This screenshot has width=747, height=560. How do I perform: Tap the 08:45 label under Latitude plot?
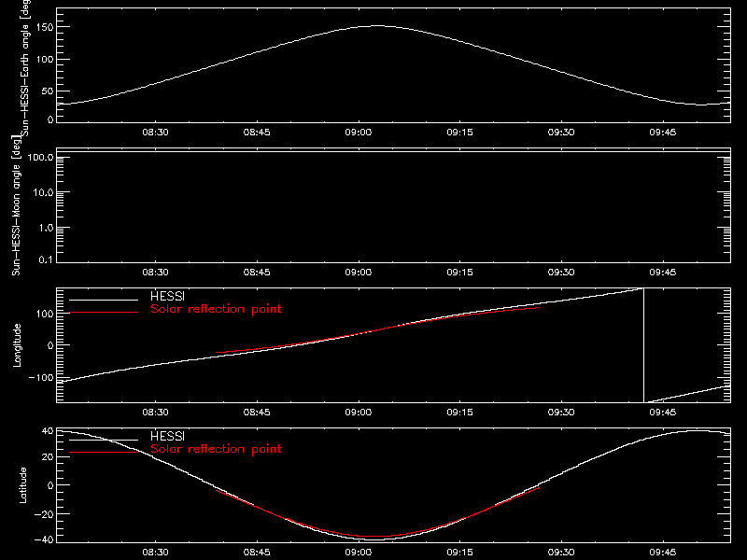click(257, 552)
